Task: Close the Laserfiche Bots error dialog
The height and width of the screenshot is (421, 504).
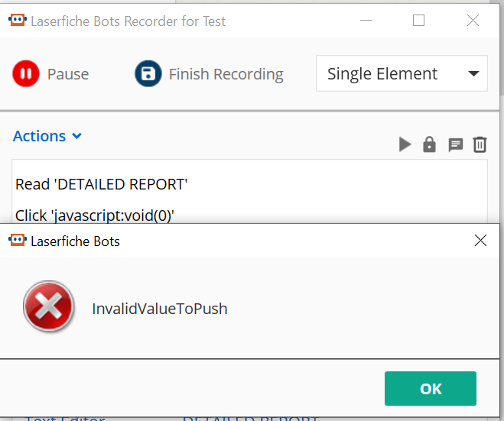Action: click(480, 241)
